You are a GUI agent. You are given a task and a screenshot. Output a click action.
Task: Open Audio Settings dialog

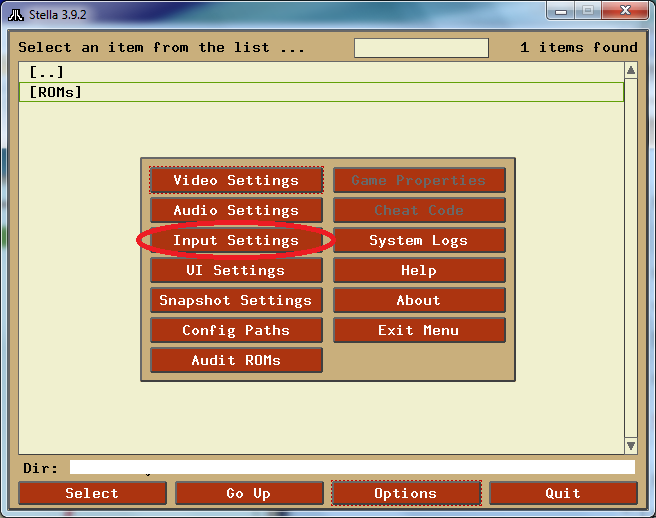[x=236, y=210]
